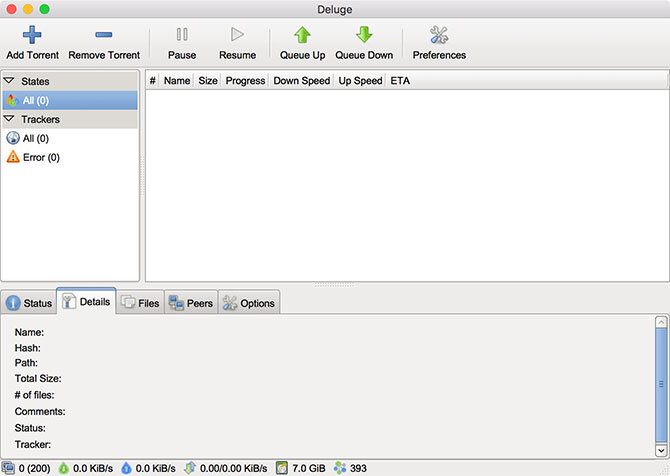Click the protocol traffic icon in status bar
670x476 pixels.
(190, 468)
